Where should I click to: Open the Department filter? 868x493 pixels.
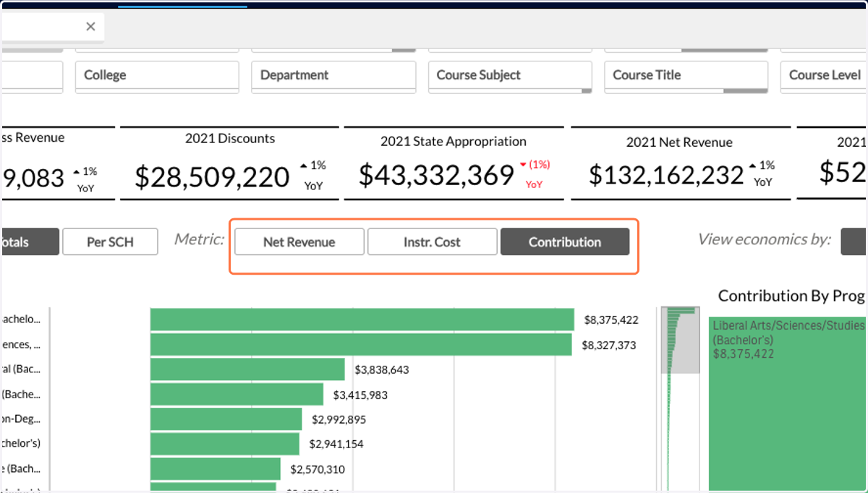pos(333,77)
